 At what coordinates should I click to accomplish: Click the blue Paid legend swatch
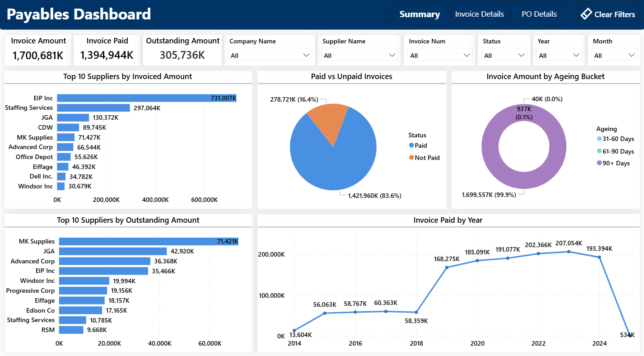click(x=411, y=145)
